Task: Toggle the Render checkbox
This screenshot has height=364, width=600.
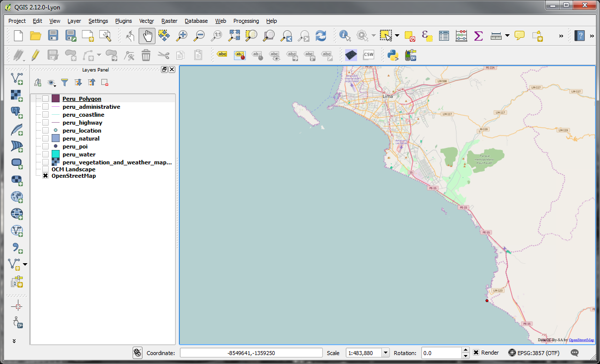Action: click(476, 353)
